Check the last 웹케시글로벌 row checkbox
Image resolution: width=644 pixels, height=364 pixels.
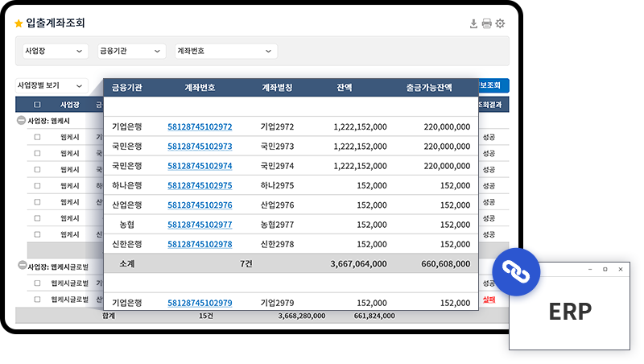(x=37, y=300)
